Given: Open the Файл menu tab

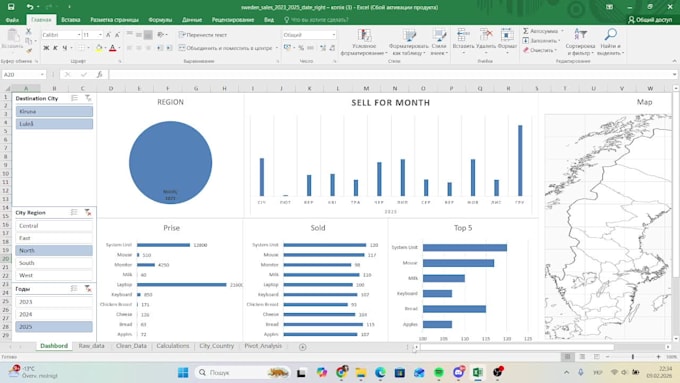Looking at the screenshot, I should pos(12,20).
